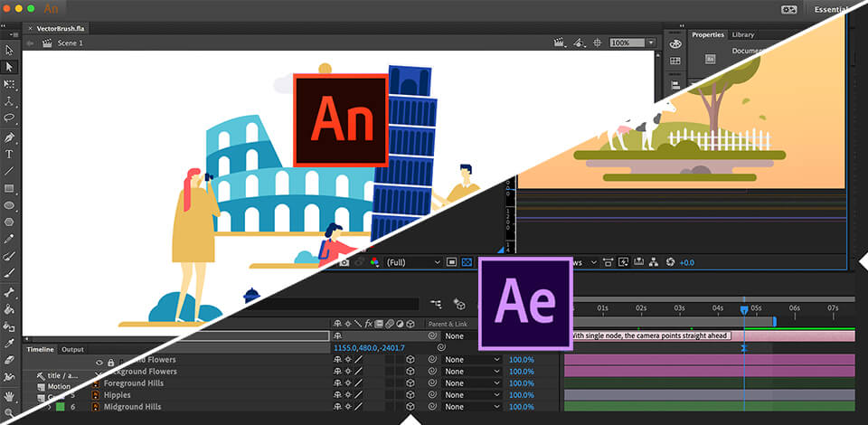The width and height of the screenshot is (868, 425).
Task: Click the blue playhead time indicator
Action: (x=744, y=311)
